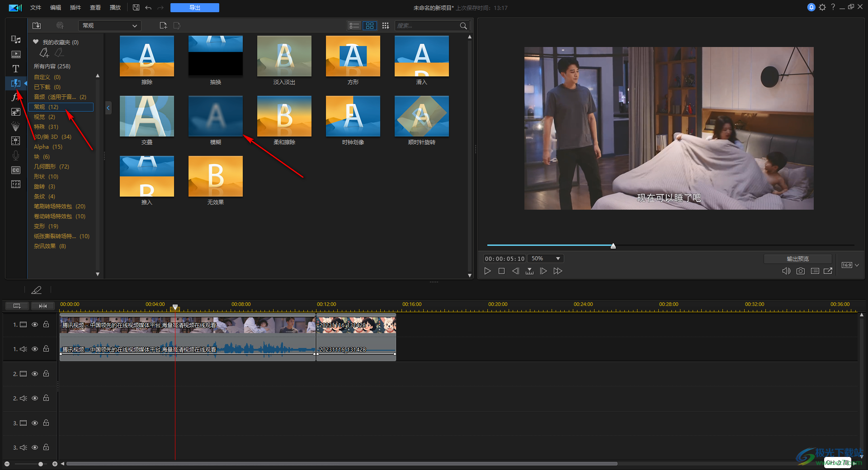This screenshot has width=868, height=470.
Task: Toggle eye of audio track 2
Action: pos(35,398)
